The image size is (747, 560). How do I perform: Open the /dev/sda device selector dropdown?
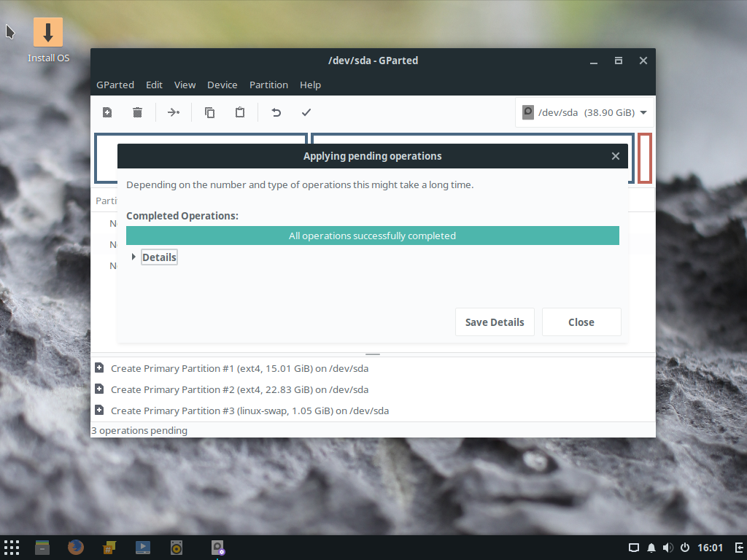click(584, 112)
